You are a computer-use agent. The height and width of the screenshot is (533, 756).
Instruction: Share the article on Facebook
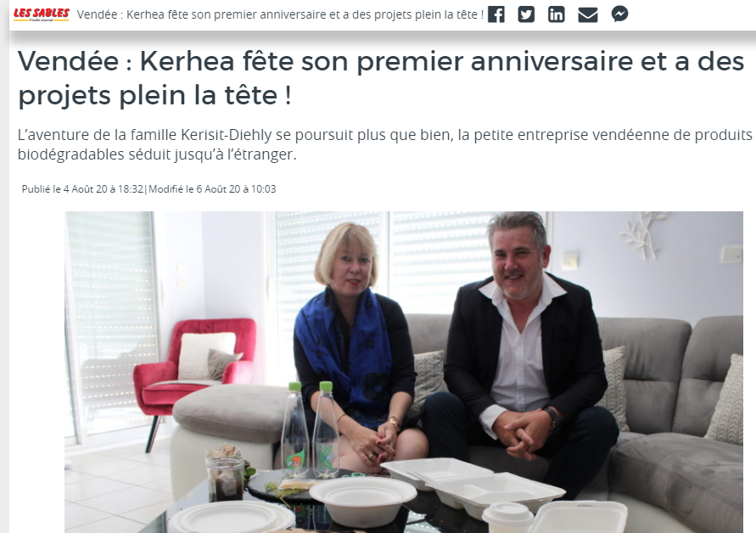click(x=496, y=14)
